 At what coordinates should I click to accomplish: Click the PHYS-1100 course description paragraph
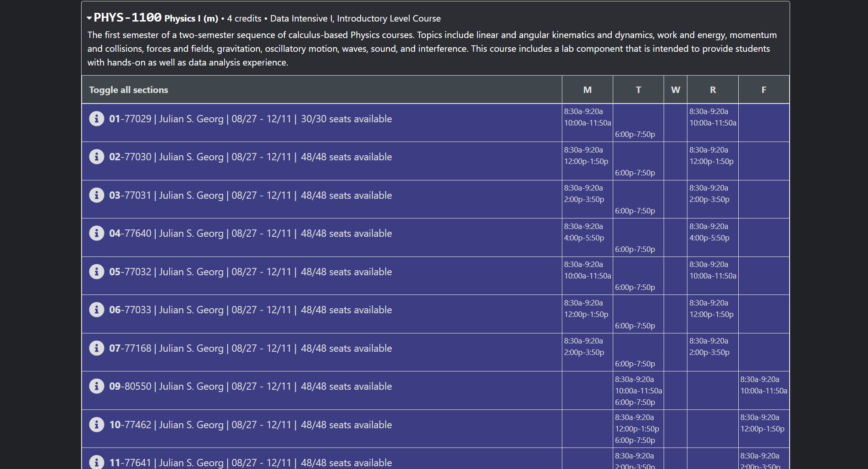[432, 49]
